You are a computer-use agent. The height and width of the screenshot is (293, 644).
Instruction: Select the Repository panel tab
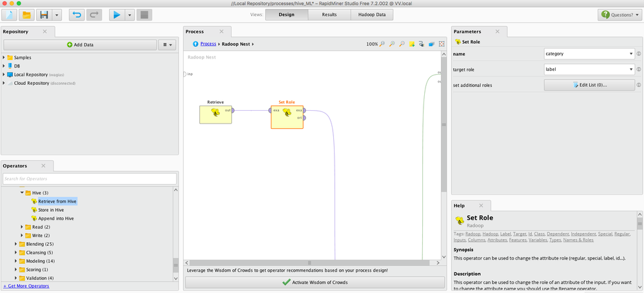click(x=16, y=32)
